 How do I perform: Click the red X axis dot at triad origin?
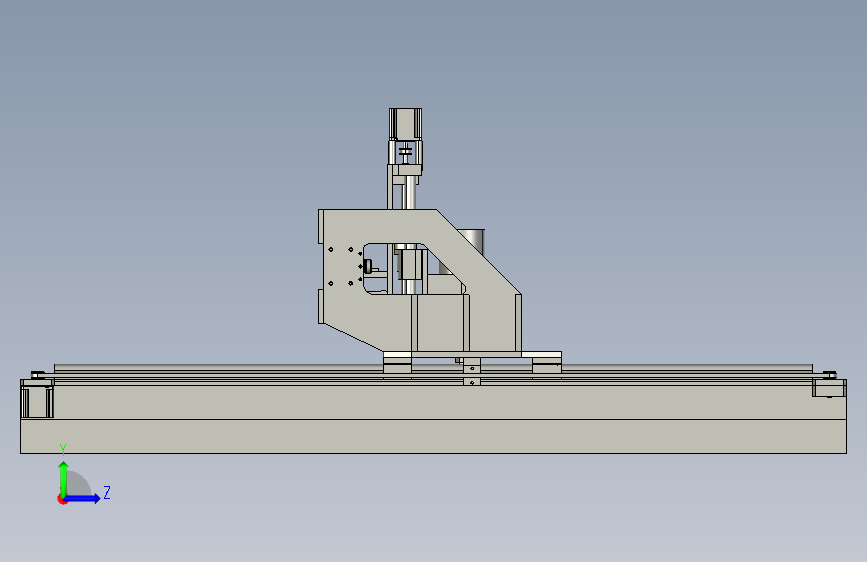62,499
